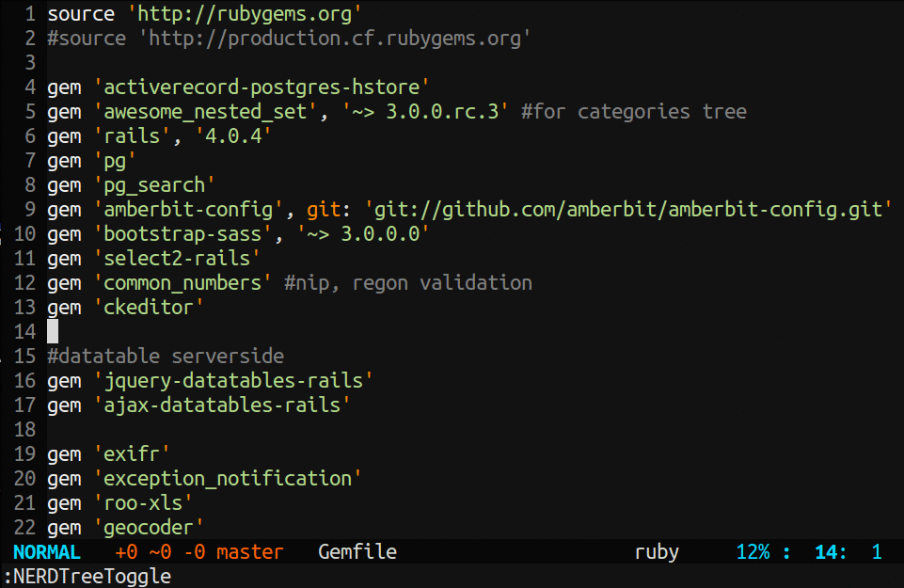Click the 'source' keyword on line 1
The image size is (904, 588).
(81, 14)
